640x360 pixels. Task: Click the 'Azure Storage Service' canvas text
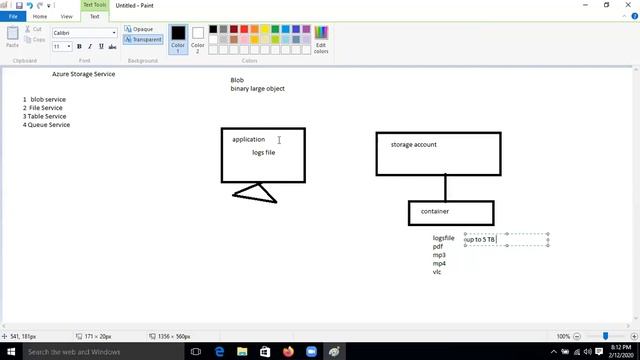pos(84,74)
